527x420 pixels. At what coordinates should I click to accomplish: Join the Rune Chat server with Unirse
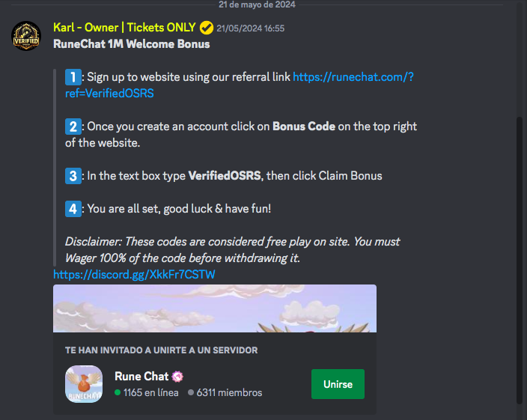pos(338,384)
